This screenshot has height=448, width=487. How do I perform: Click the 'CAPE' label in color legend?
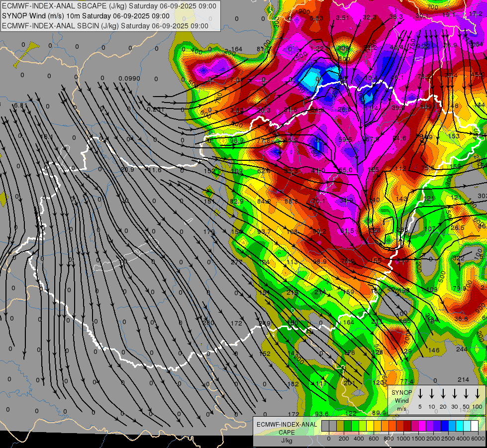[287, 433]
